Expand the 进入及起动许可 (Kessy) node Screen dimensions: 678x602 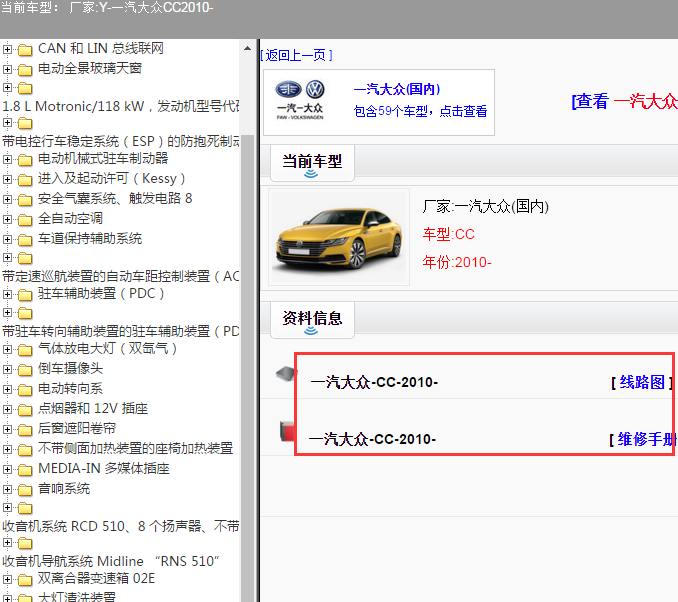pos(7,179)
